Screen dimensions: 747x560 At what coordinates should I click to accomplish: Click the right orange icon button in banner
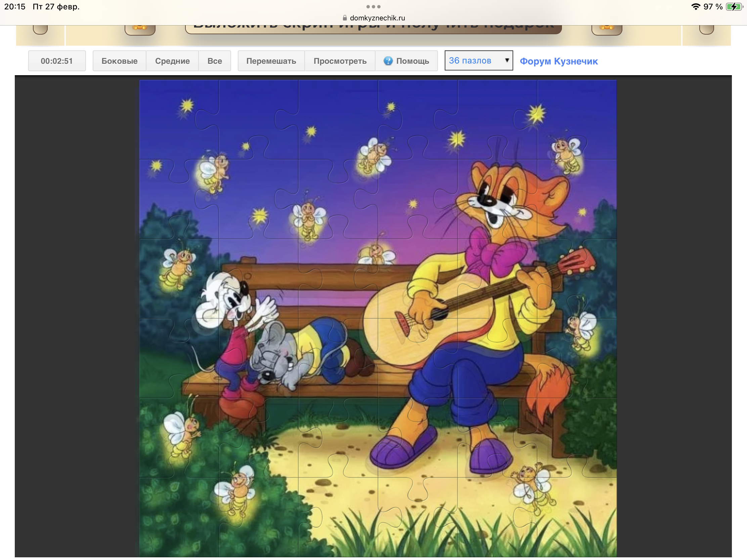(x=607, y=29)
